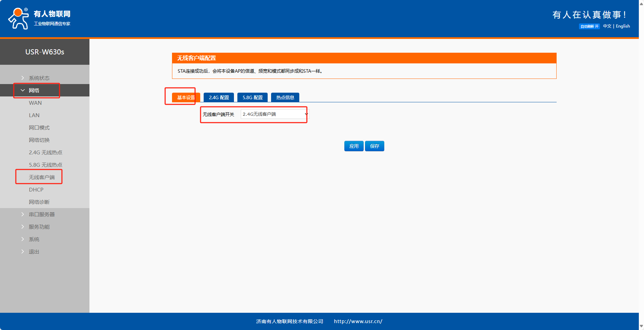
Task: Switch to the 热点信息 tab
Action: (285, 97)
